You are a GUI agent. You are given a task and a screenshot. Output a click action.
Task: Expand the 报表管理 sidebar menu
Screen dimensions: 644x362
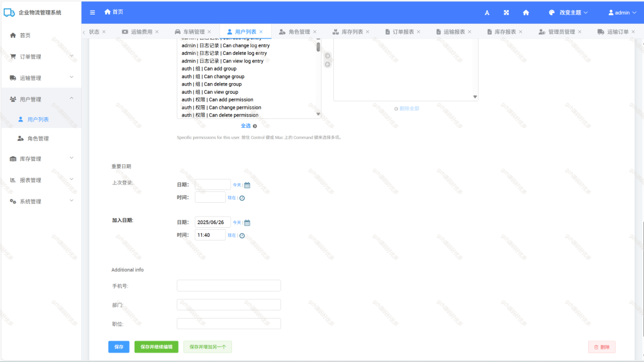[x=41, y=180]
